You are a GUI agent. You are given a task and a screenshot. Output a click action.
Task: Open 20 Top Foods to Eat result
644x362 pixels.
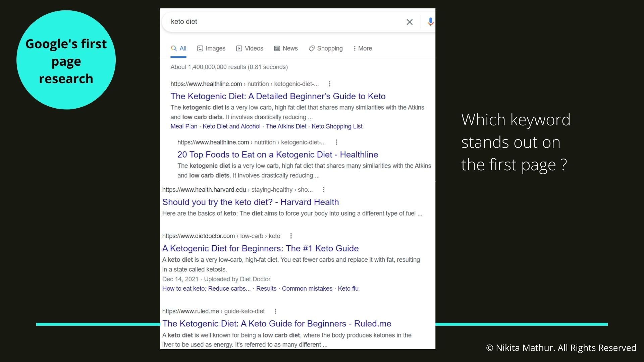(278, 155)
